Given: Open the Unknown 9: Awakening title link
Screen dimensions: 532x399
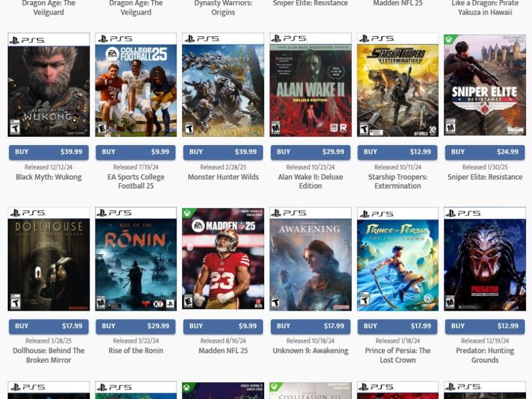Looking at the screenshot, I should (x=311, y=351).
